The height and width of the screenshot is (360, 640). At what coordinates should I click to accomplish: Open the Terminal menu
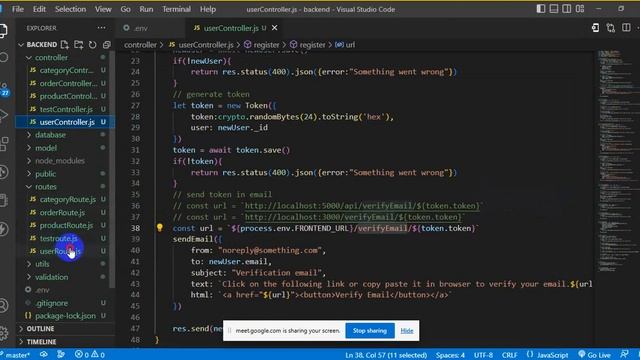176,9
